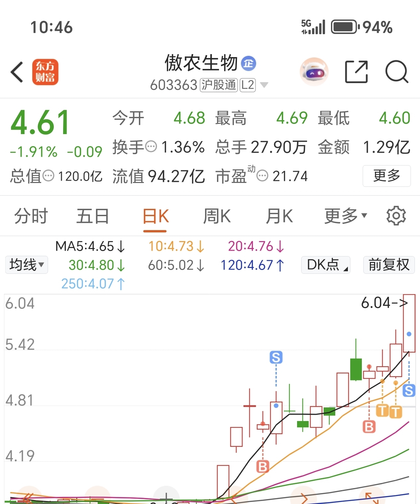This screenshot has width=420, height=504.
Task: Tap the battery indicator in status bar
Action: point(346,27)
